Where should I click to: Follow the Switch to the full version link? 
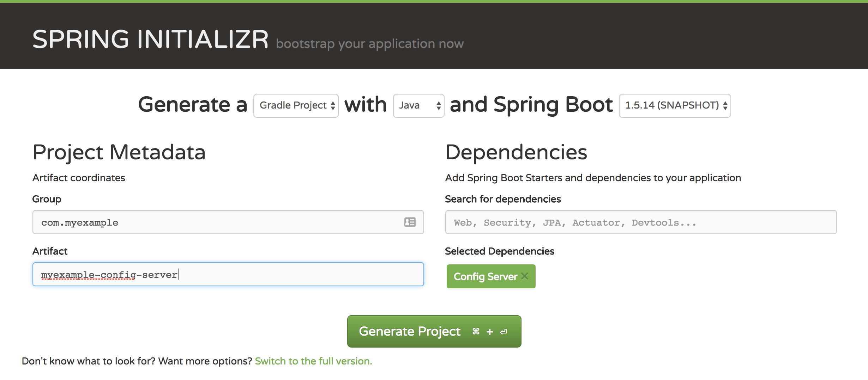(x=313, y=361)
